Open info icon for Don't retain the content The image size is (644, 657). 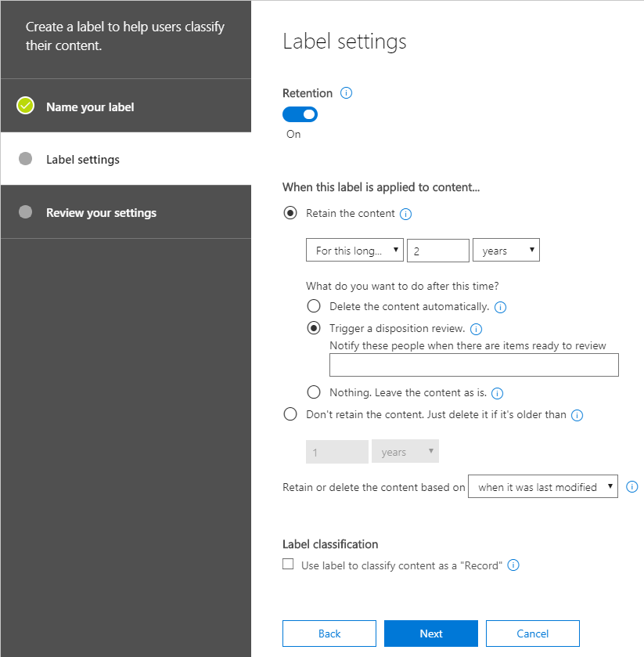tap(577, 415)
